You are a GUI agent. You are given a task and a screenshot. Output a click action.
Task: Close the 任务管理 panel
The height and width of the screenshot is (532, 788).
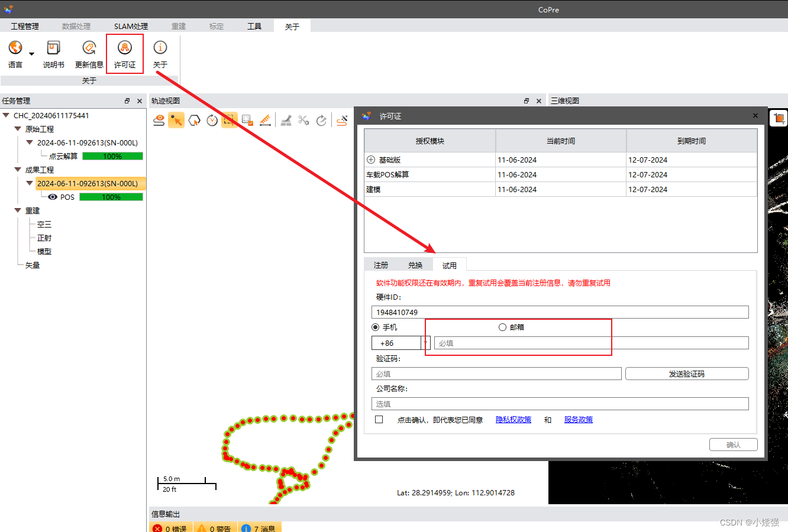[140, 101]
